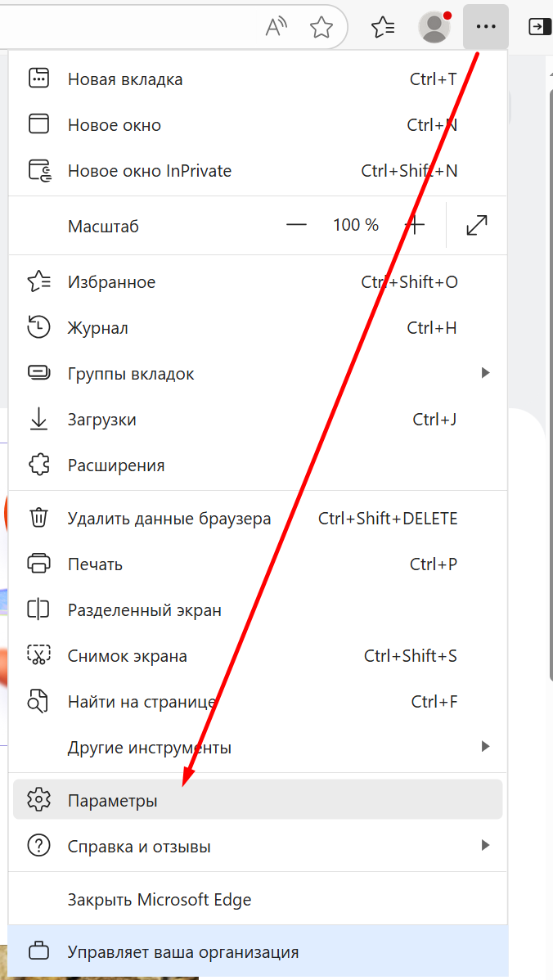The width and height of the screenshot is (553, 980).
Task: Enter full screen using the zoom expand icon
Action: 477,226
